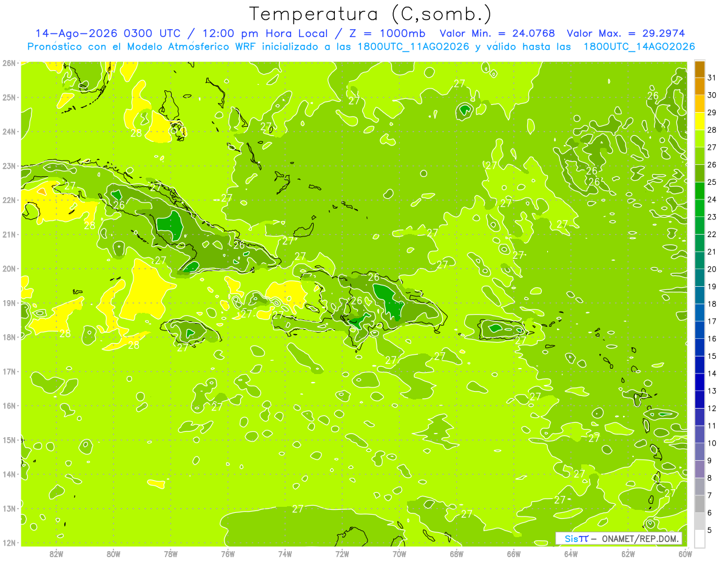Pick the dark green band between legend 23 and 24
Viewport: 728px width, 562px height.
tap(699, 208)
